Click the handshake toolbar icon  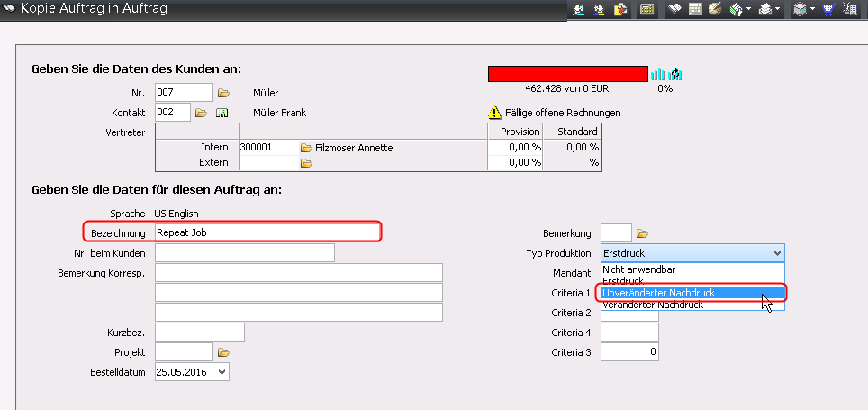click(674, 9)
